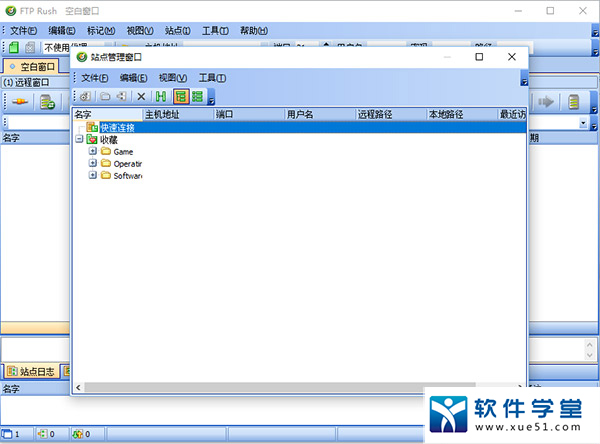Sort by the 端口 column header
This screenshot has height=444, width=600.
click(x=249, y=114)
